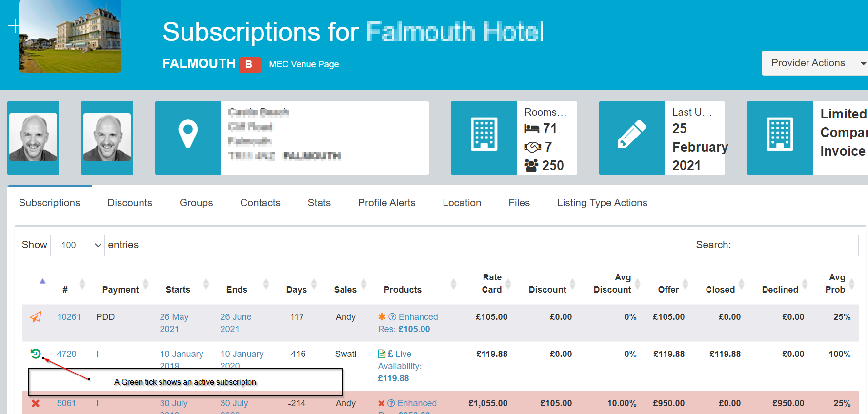Image resolution: width=868 pixels, height=414 pixels.
Task: Open the Falmouth Hotel thumbnail photo
Action: tap(70, 37)
